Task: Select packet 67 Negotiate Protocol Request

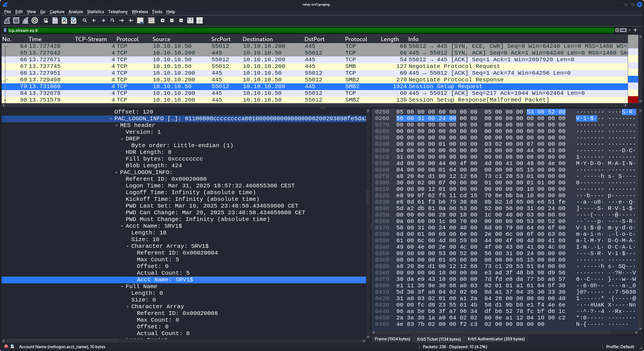Action: pos(315,66)
